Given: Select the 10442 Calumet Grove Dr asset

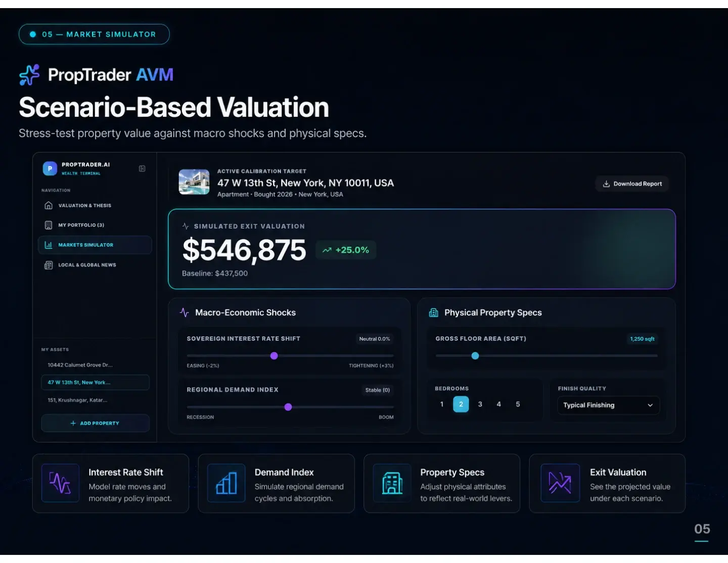Looking at the screenshot, I should [x=95, y=365].
